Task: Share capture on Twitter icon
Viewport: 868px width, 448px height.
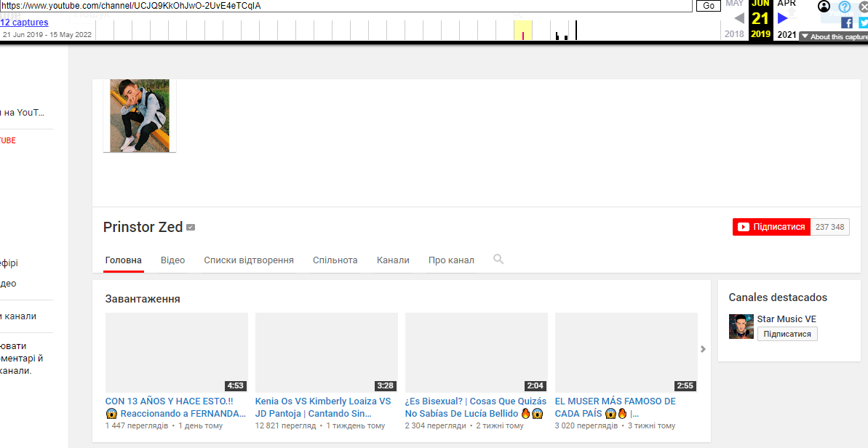Action: (x=863, y=23)
